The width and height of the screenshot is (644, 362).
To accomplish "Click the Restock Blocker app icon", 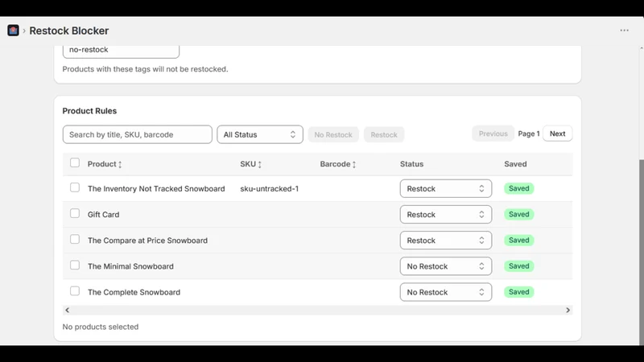I will [13, 31].
